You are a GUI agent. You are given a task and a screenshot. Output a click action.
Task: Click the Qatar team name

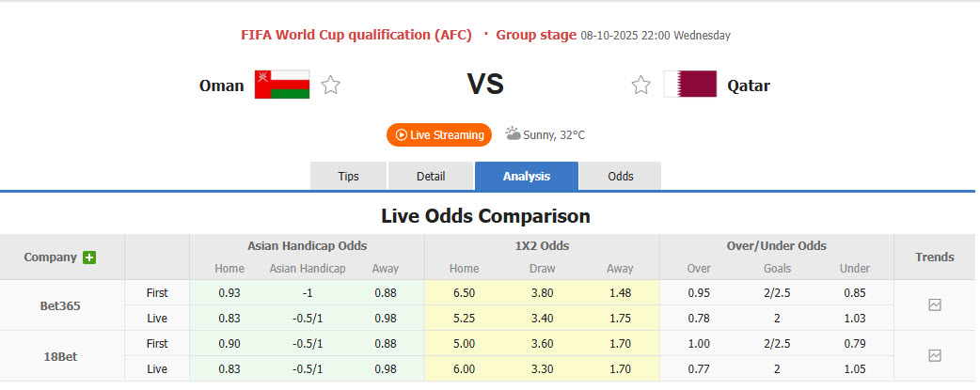pyautogui.click(x=749, y=86)
